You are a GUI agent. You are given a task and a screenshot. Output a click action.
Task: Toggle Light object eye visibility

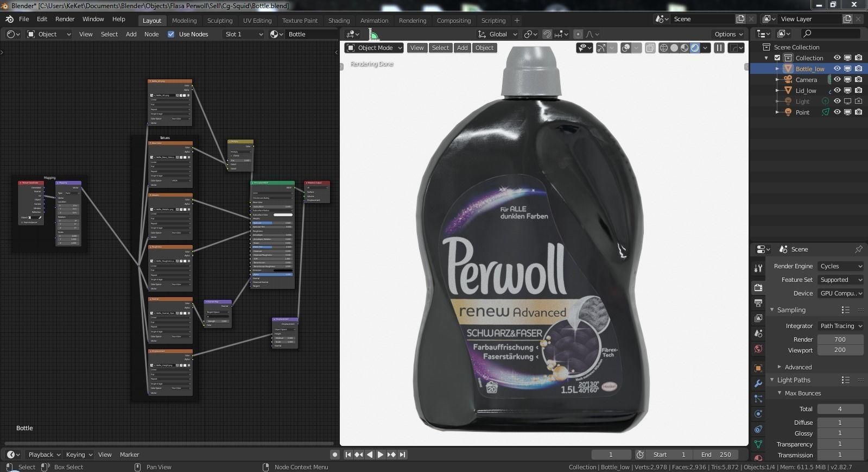(837, 102)
